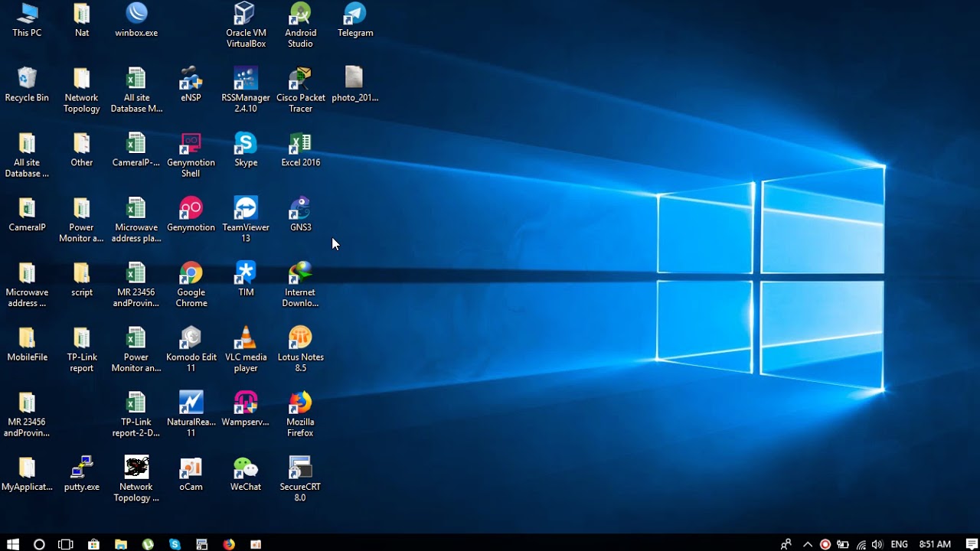The width and height of the screenshot is (980, 551).
Task: Select the GNS3 desktop icon
Action: (x=300, y=215)
